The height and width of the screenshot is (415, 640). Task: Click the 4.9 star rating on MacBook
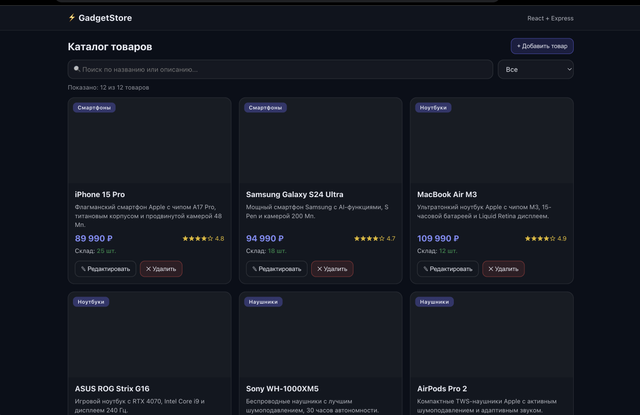tap(545, 239)
